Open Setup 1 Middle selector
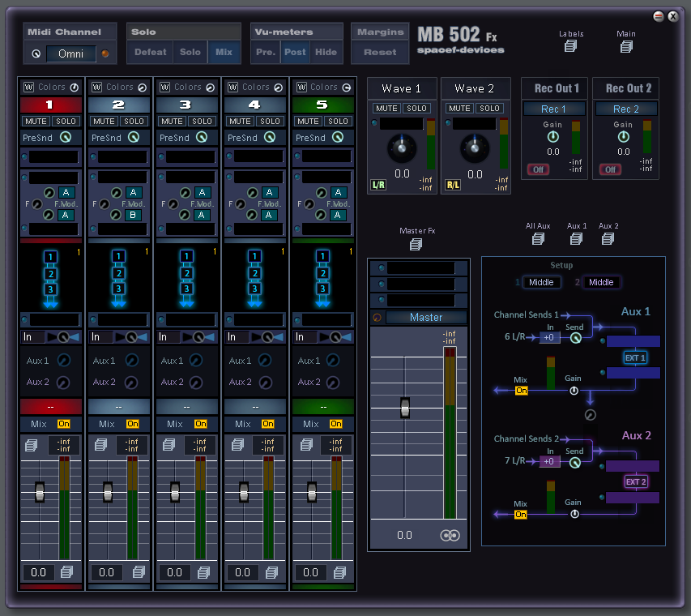The height and width of the screenshot is (616, 691). [542, 282]
